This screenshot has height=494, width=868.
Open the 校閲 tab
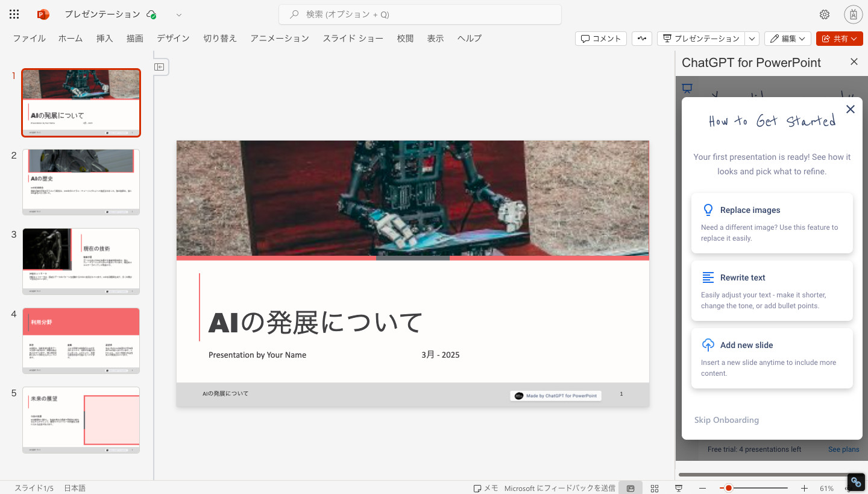(405, 39)
